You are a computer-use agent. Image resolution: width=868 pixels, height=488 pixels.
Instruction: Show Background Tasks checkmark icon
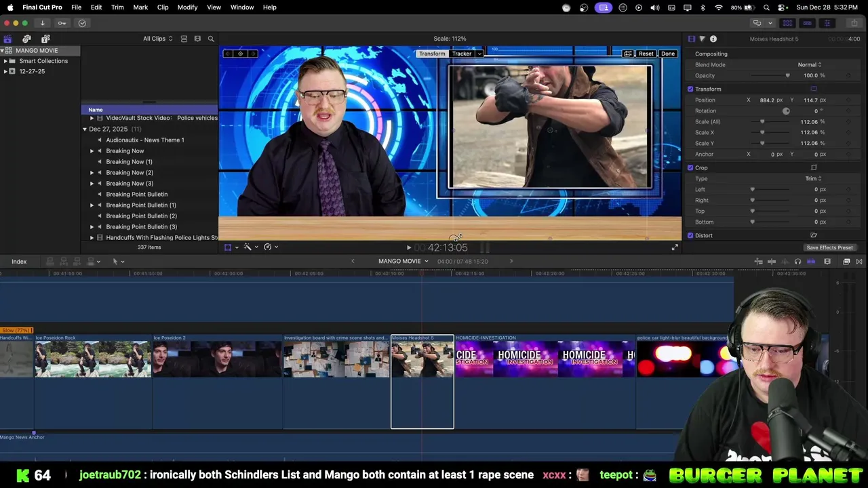(82, 23)
